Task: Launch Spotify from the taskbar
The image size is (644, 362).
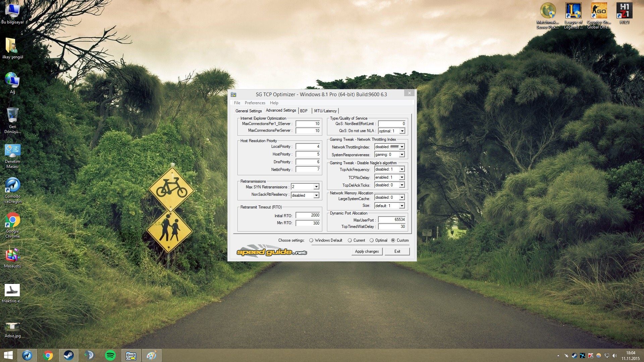Action: (110, 355)
